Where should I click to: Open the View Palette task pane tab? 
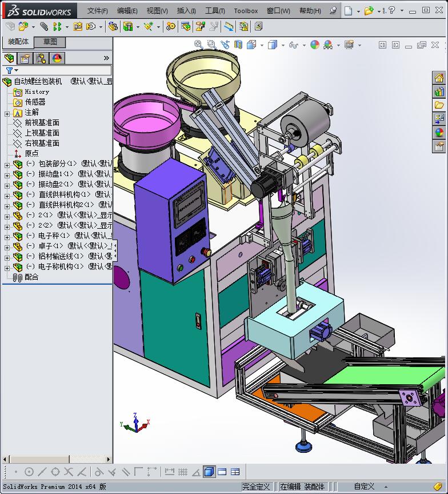tap(439, 119)
